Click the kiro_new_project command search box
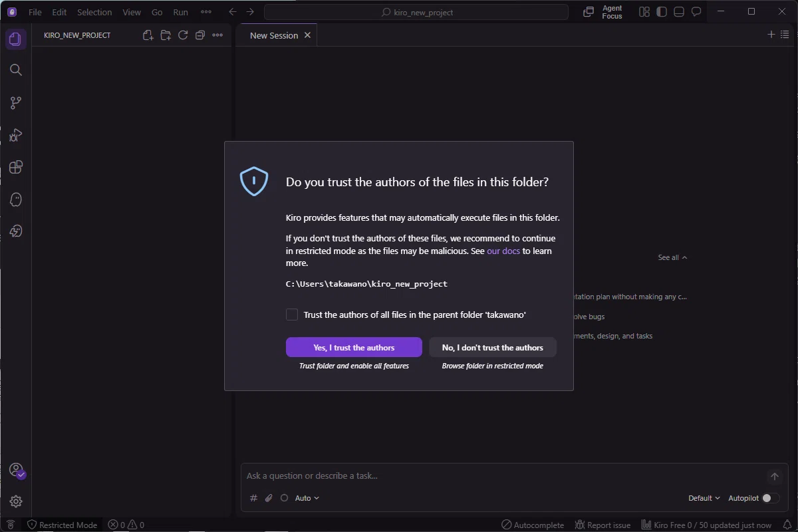The height and width of the screenshot is (532, 798). 416,12
